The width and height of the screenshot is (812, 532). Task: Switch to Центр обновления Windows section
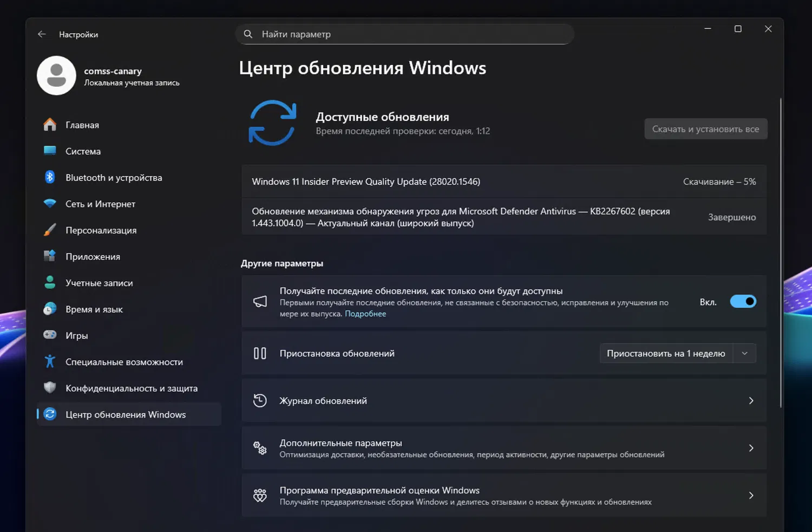click(126, 414)
